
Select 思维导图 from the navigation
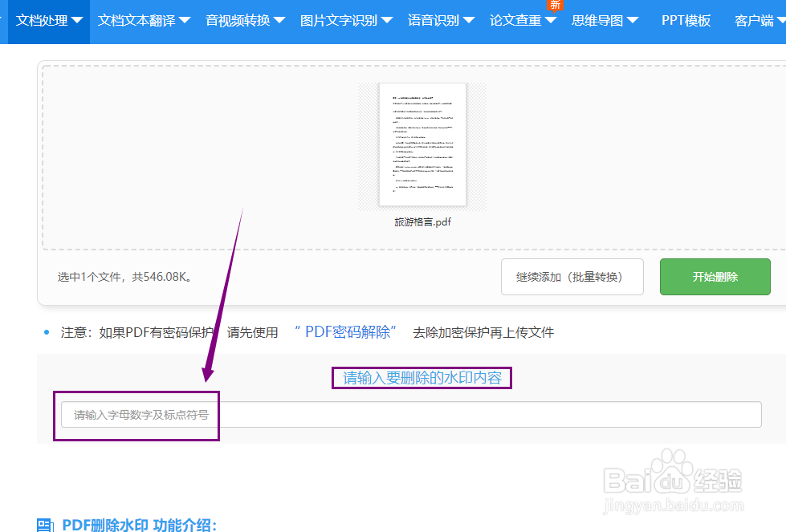click(600, 21)
